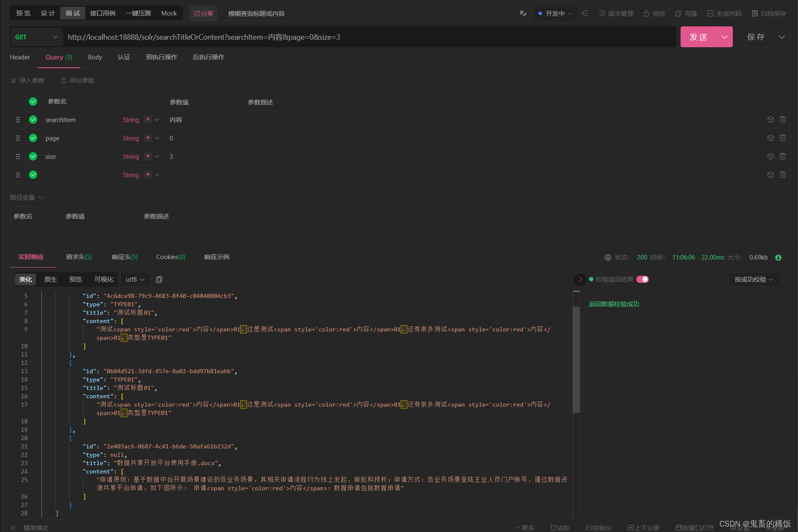Open the 按成功校验 dropdown
Viewport: 798px width, 532px height.
(x=754, y=279)
